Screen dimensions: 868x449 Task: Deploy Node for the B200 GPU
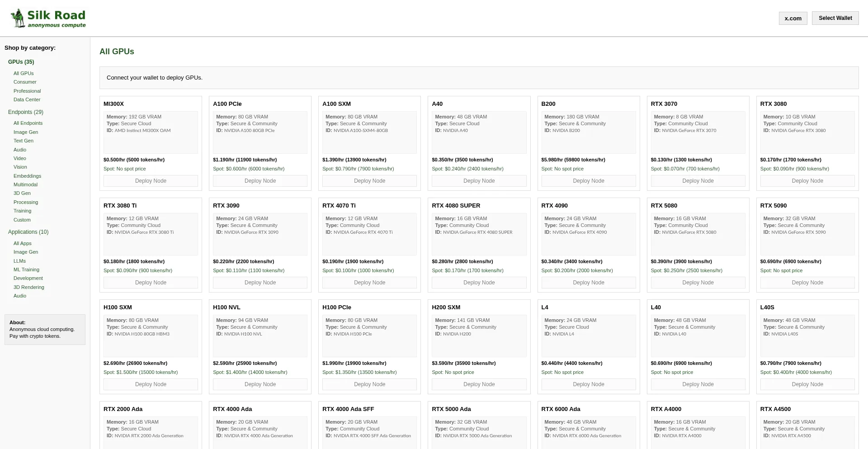(588, 181)
